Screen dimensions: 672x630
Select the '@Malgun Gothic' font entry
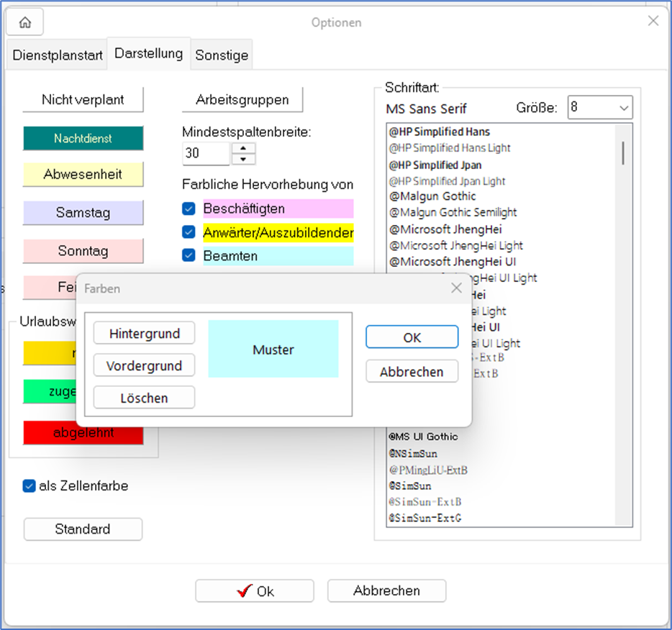click(x=432, y=196)
